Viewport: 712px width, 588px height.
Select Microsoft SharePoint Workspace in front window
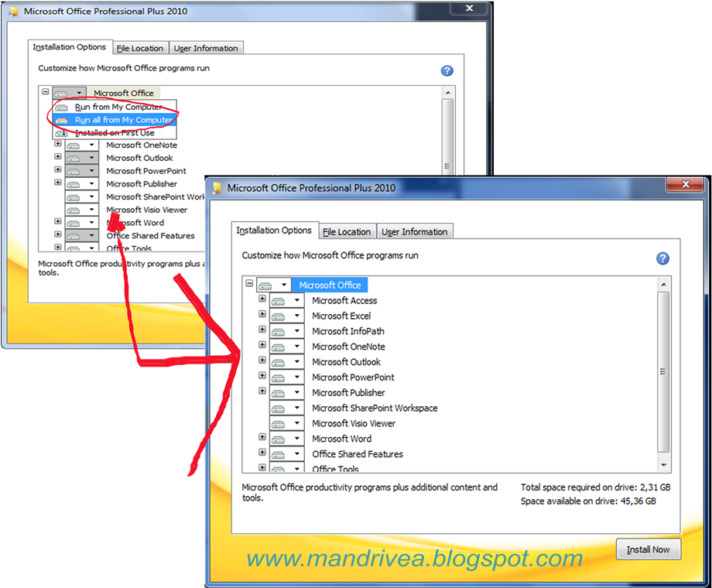coord(375,409)
